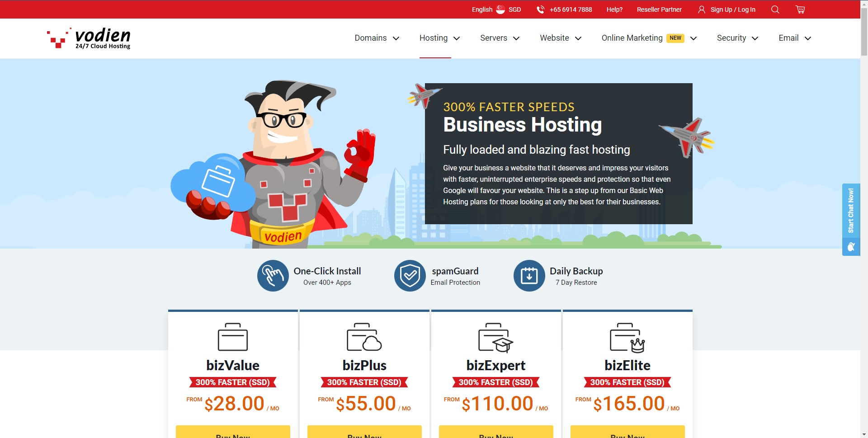This screenshot has width=868, height=438.
Task: Click the NEW badge beside Online Marketing
Action: point(675,38)
